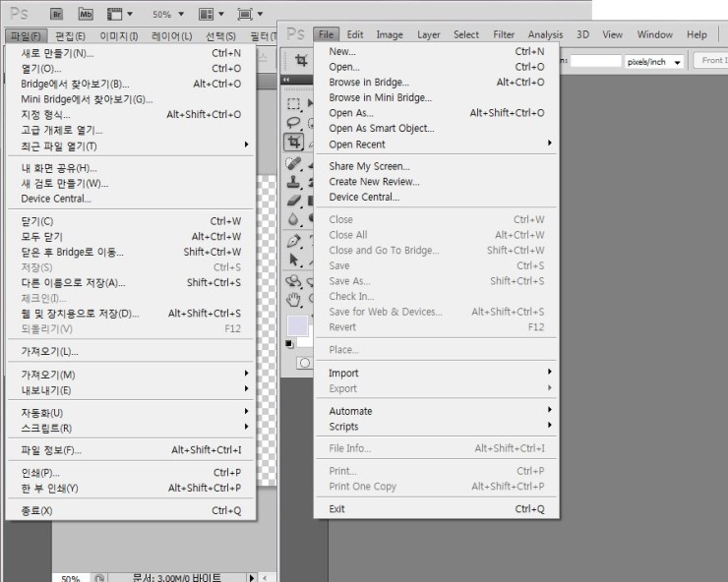
Task: Choose Exit from the File menu
Action: 437,508
